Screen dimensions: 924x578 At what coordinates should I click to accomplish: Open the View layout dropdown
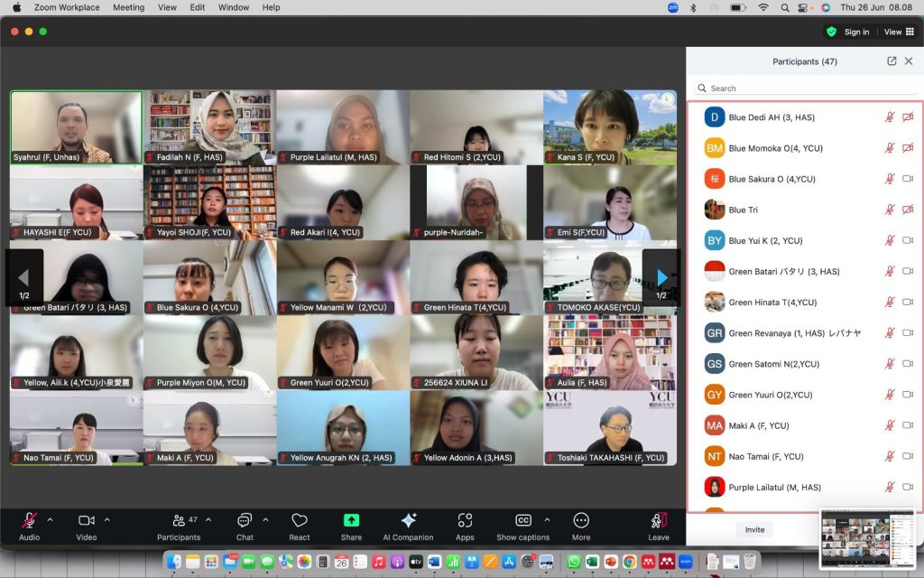[898, 32]
